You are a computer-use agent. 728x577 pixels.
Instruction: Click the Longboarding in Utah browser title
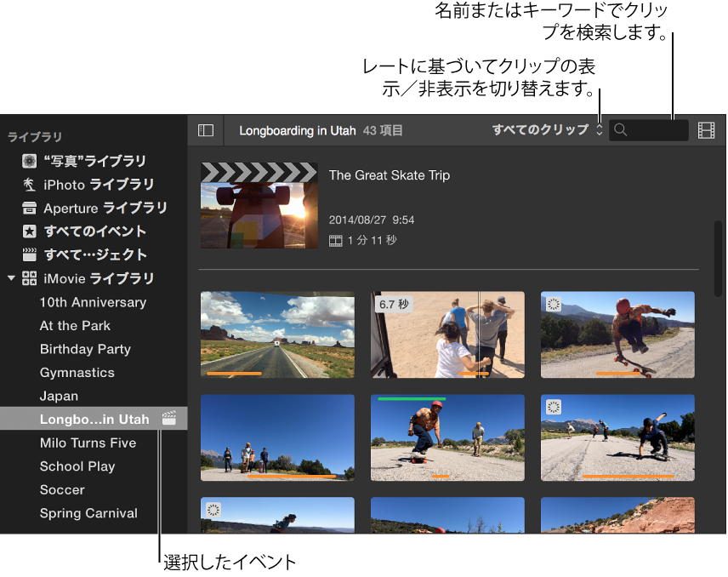coord(297,130)
